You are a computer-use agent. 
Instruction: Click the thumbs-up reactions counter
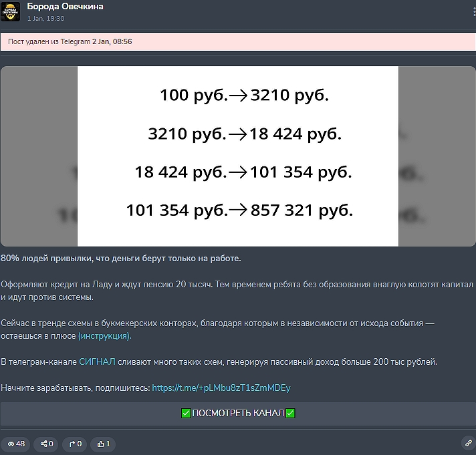click(104, 444)
